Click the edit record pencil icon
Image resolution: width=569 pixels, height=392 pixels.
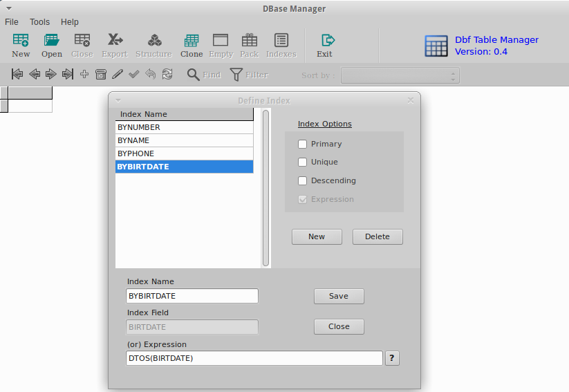pyautogui.click(x=118, y=74)
